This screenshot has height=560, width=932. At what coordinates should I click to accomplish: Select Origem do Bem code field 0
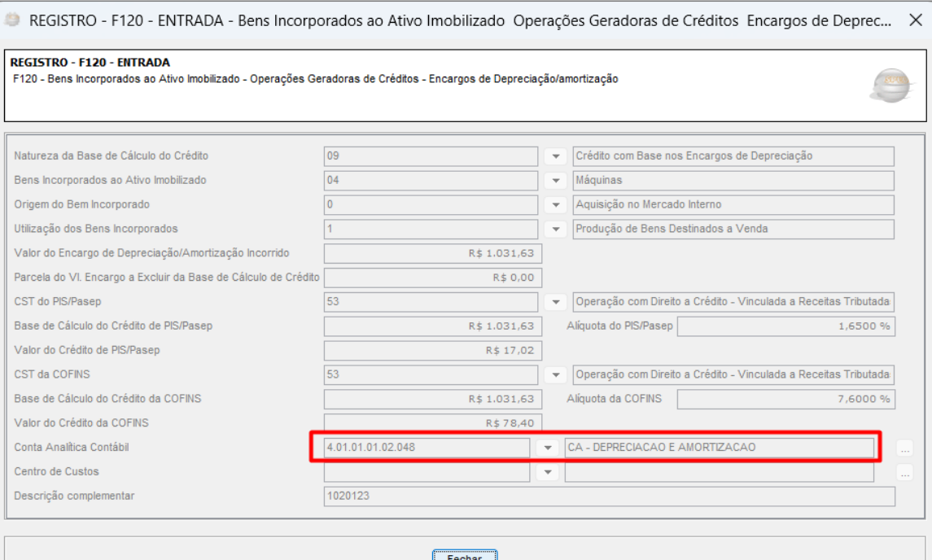(431, 205)
